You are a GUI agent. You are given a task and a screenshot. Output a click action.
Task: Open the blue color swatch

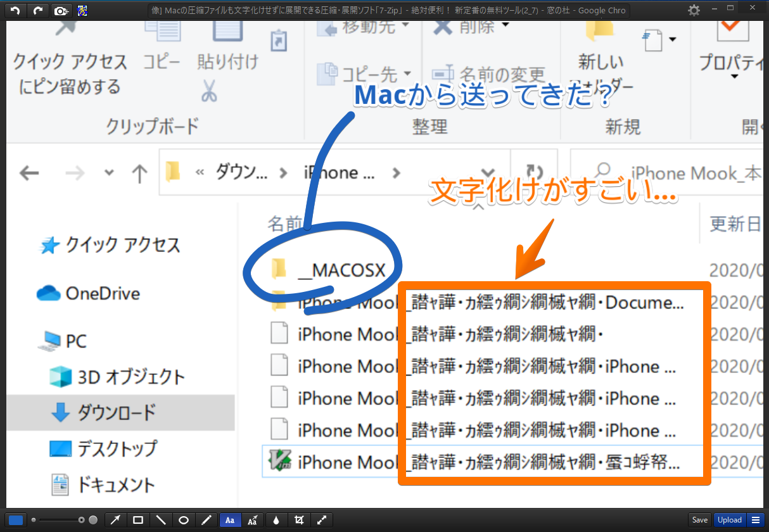[x=15, y=519]
